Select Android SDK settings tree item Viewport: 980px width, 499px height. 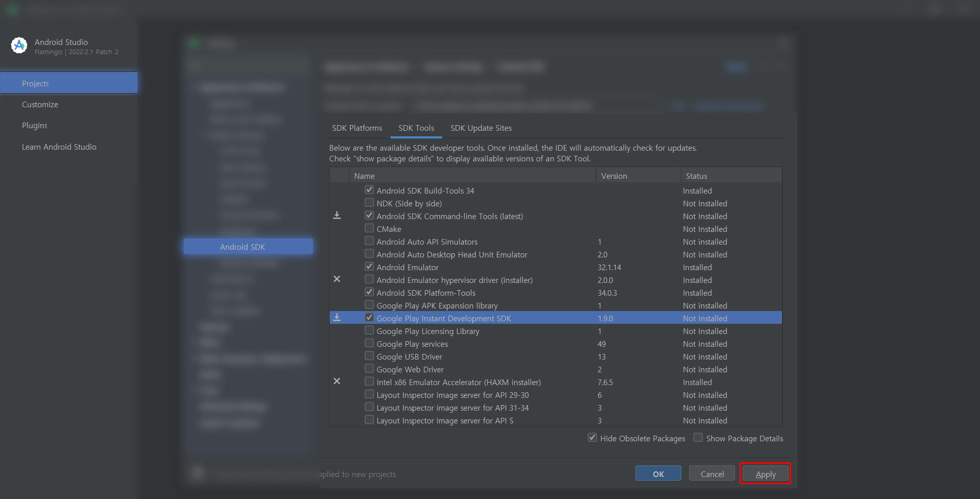(x=248, y=247)
